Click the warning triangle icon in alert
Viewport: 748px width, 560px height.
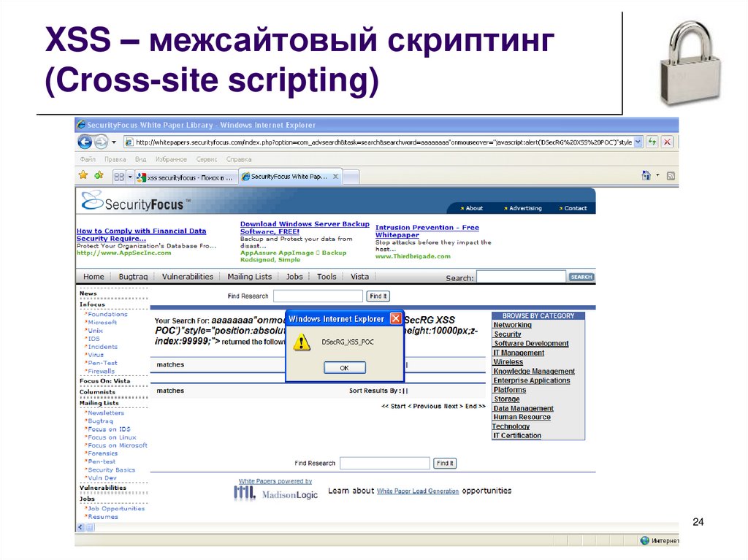click(x=302, y=342)
